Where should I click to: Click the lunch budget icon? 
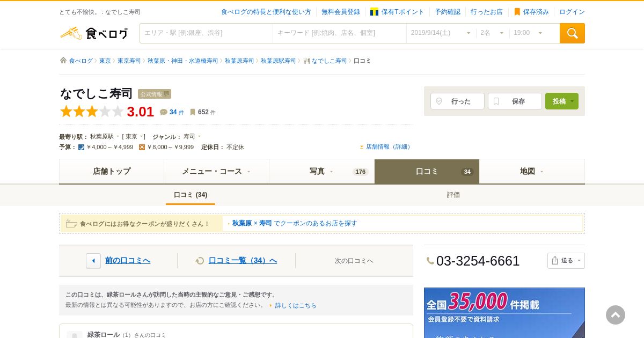[x=142, y=147]
